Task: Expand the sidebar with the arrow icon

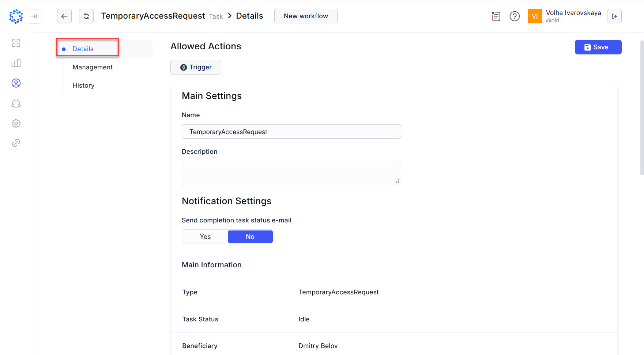Action: coord(34,16)
